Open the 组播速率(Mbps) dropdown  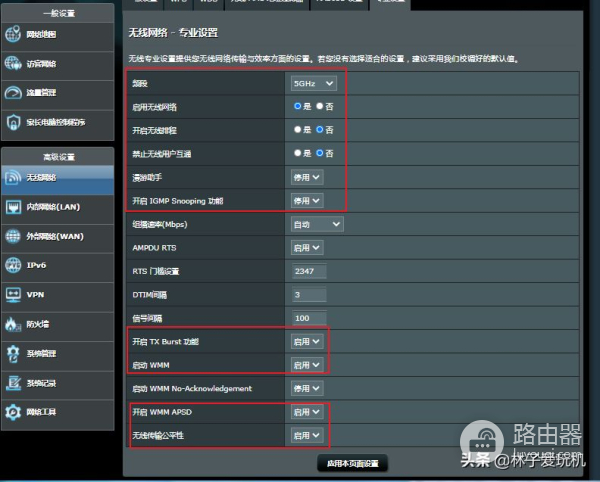[316, 224]
